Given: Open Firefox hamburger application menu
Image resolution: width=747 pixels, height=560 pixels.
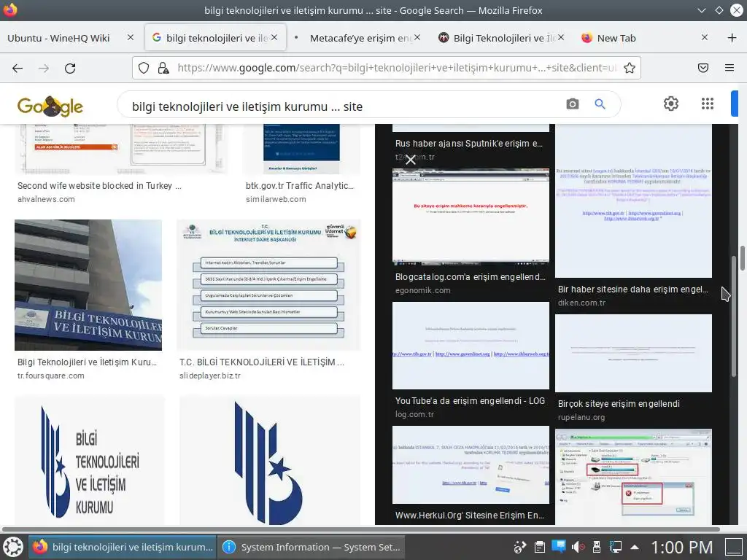Looking at the screenshot, I should pos(729,68).
